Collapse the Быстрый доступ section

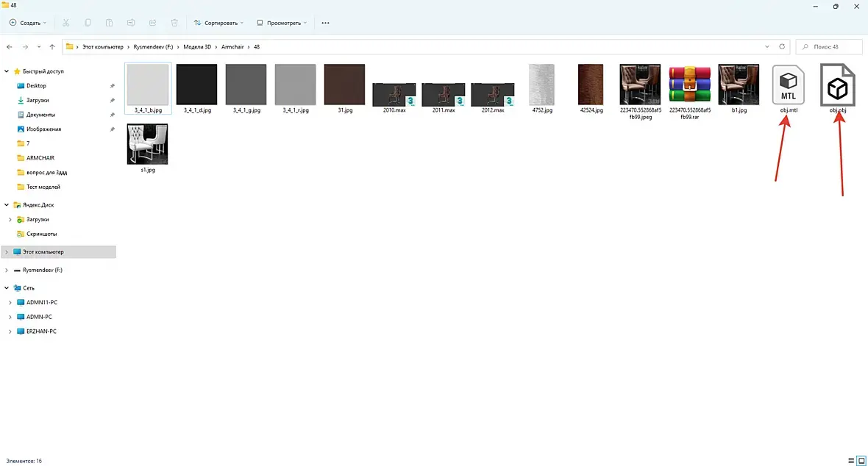7,71
